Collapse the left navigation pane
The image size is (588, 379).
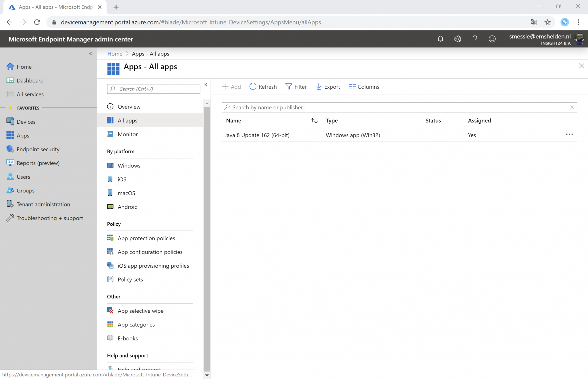point(91,53)
